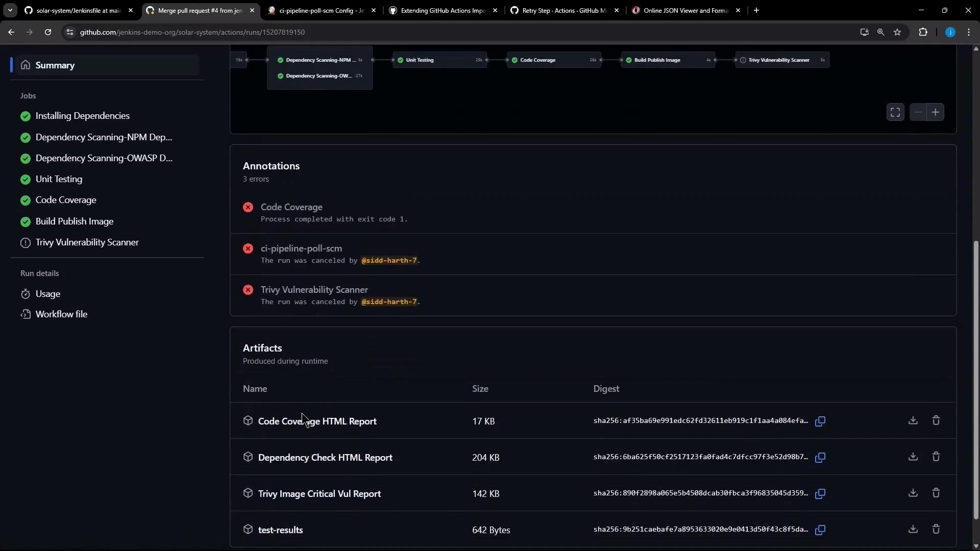Open Code Coverage annotation error
The width and height of the screenshot is (980, 551).
click(x=291, y=207)
